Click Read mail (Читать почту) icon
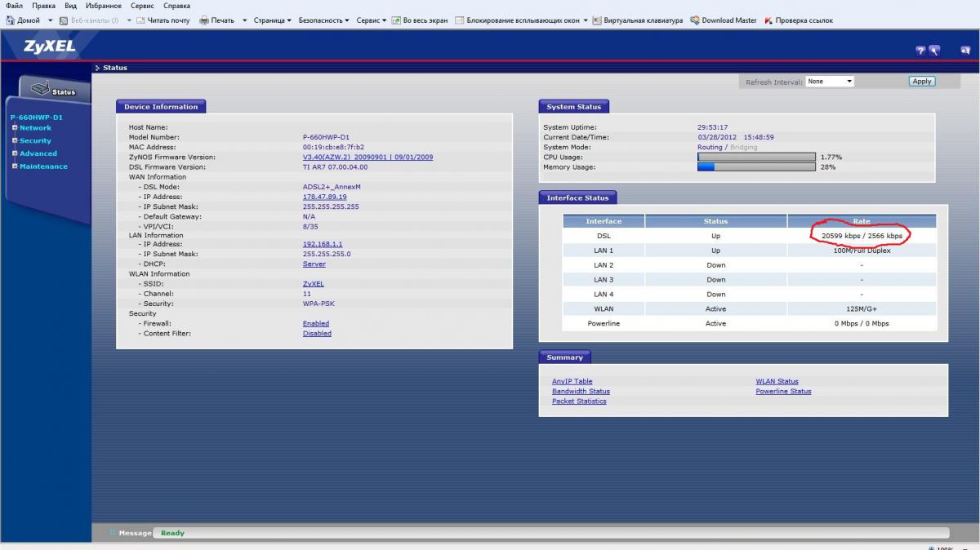Screen dimensions: 980x550 pos(140,20)
